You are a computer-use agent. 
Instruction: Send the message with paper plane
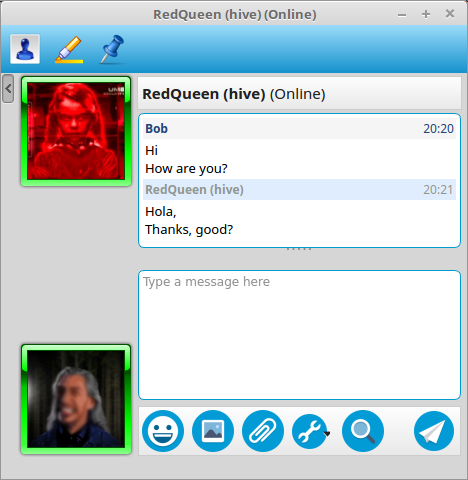pyautogui.click(x=434, y=431)
